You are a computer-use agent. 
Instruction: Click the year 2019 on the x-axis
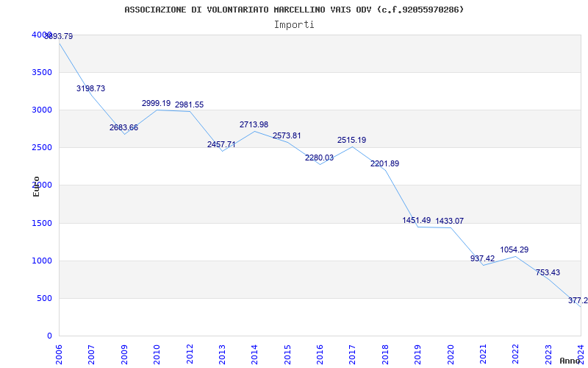coord(417,354)
